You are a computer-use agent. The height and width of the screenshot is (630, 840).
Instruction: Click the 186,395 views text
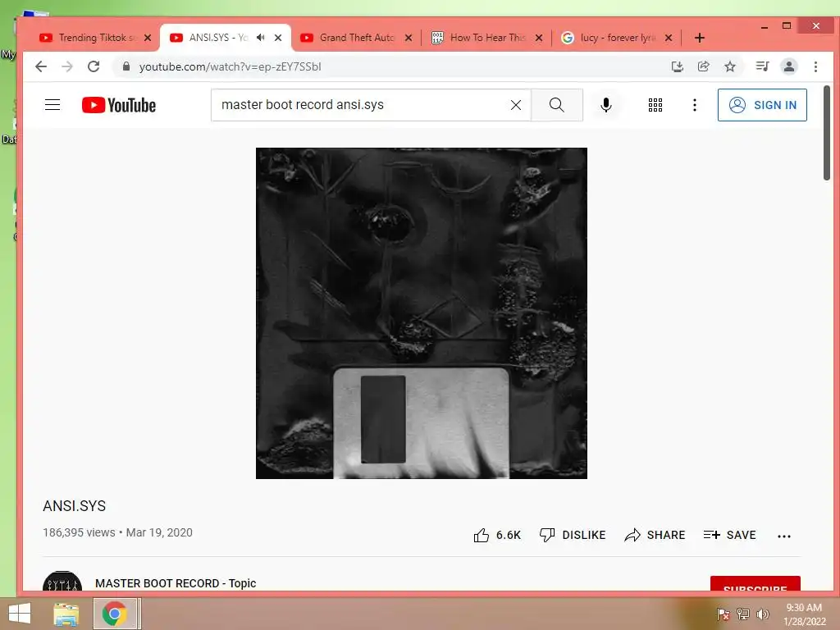click(79, 532)
